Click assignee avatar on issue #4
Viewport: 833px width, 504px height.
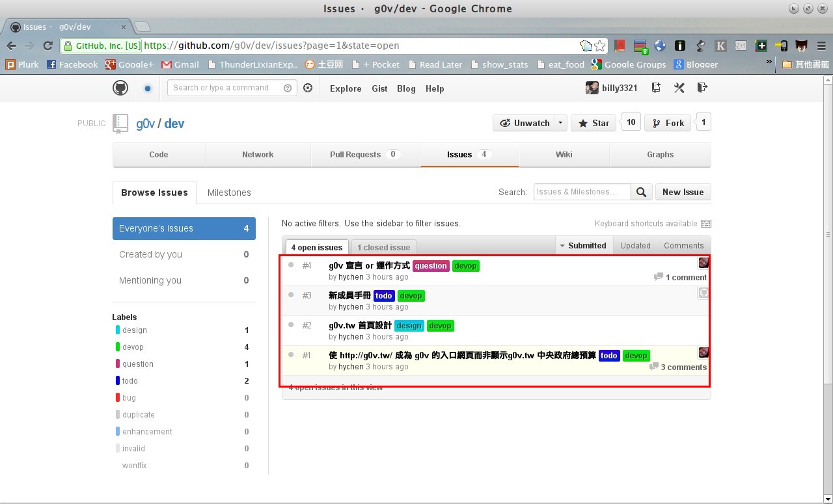coord(703,263)
